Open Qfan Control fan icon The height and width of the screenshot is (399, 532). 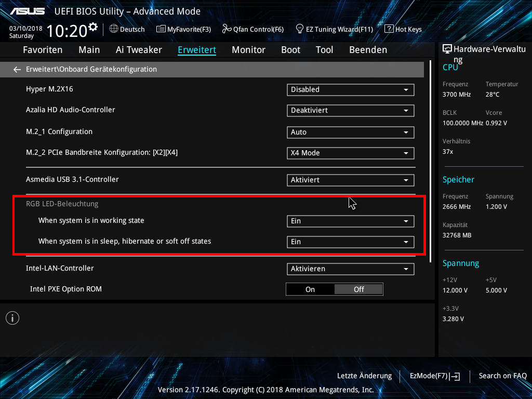pyautogui.click(x=227, y=29)
